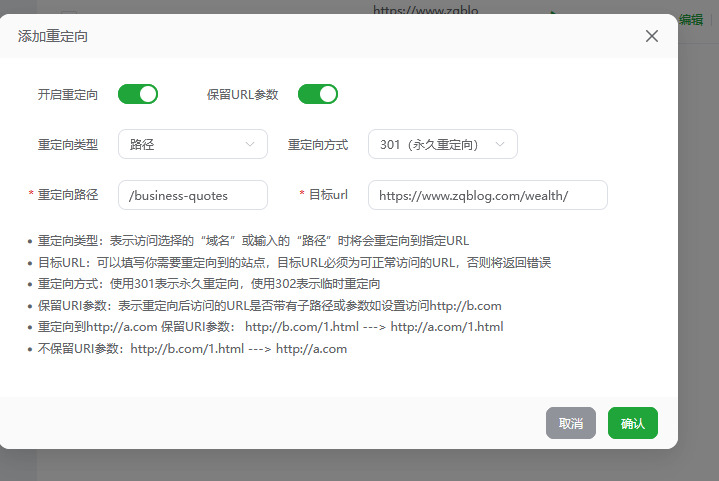Click the help line starting 不保留URI参数
The height and width of the screenshot is (481, 719).
tap(192, 349)
